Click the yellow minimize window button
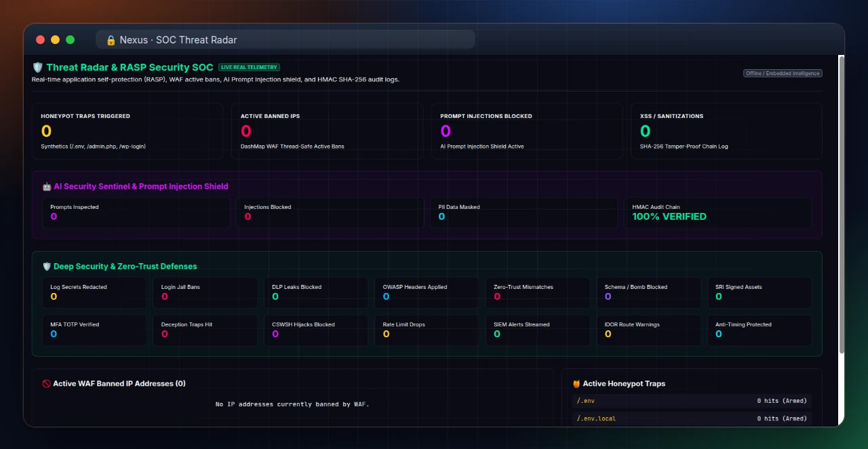Viewport: 868px width, 449px height. tap(55, 40)
